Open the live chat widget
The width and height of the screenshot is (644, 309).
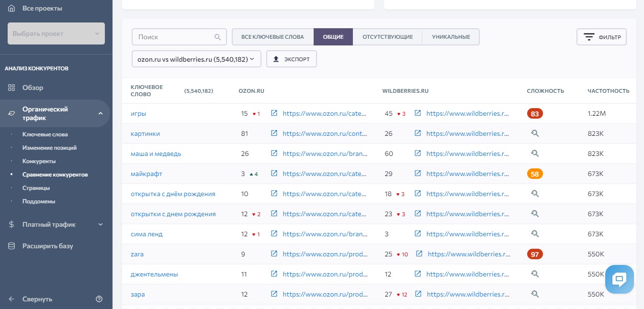point(619,278)
